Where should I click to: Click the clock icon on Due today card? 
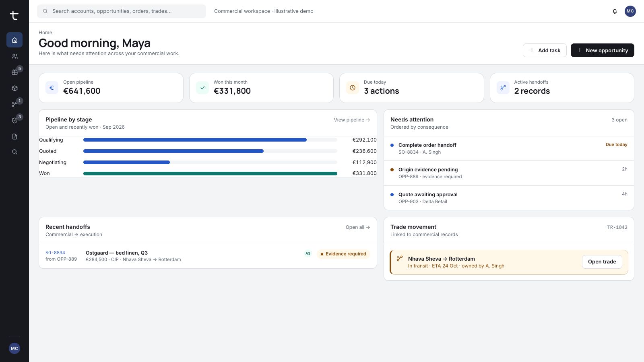click(x=353, y=88)
